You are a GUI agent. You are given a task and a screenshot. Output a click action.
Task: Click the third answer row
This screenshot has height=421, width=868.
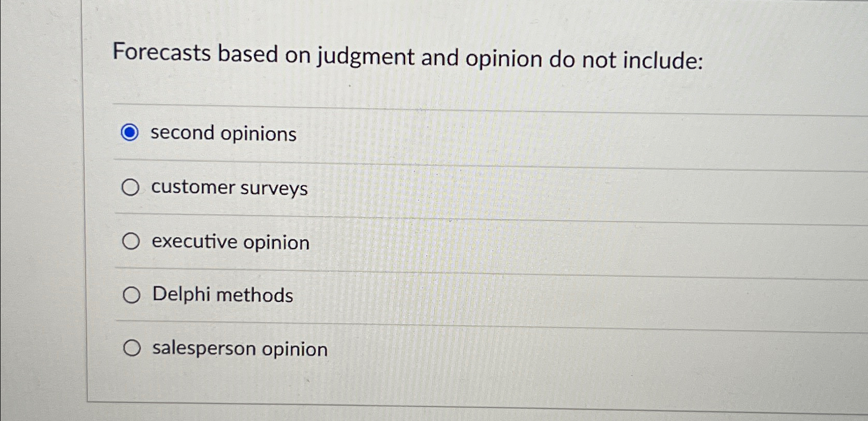pos(413,240)
